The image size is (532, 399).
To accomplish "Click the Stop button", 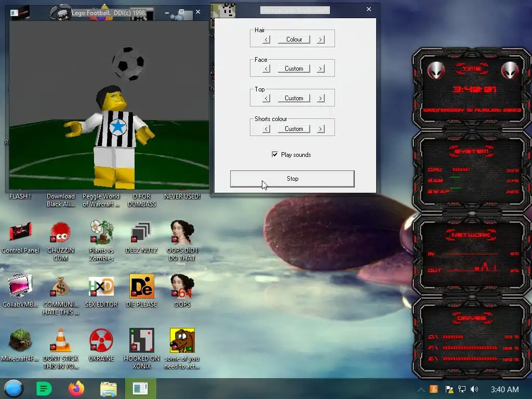I will click(x=292, y=179).
